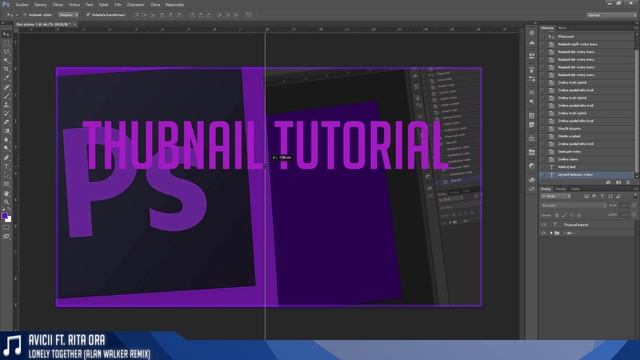The image size is (640, 360).
Task: Change screen mode from toolbox bottom
Action: pos(6,236)
